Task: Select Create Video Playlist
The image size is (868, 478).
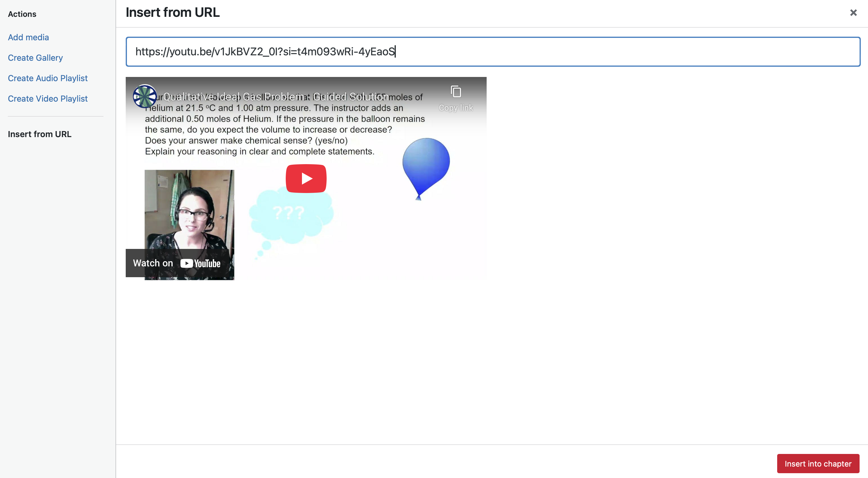Action: [48, 99]
